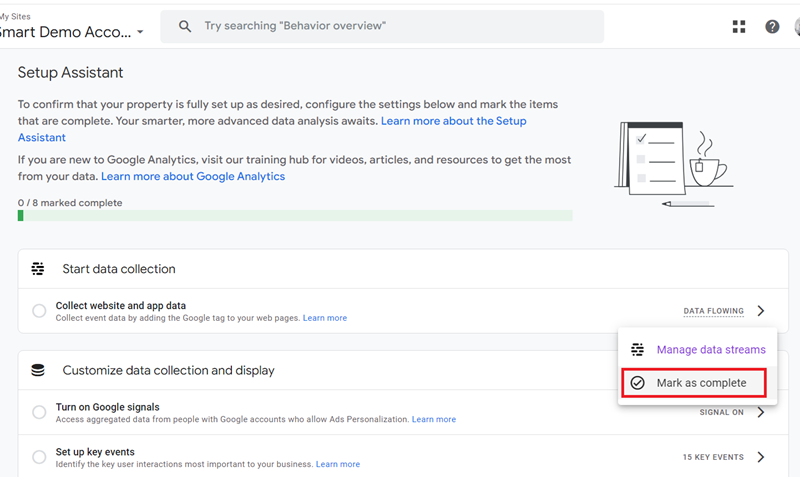This screenshot has height=477, width=800.
Task: Click the Collect website and app data title
Action: pyautogui.click(x=121, y=306)
